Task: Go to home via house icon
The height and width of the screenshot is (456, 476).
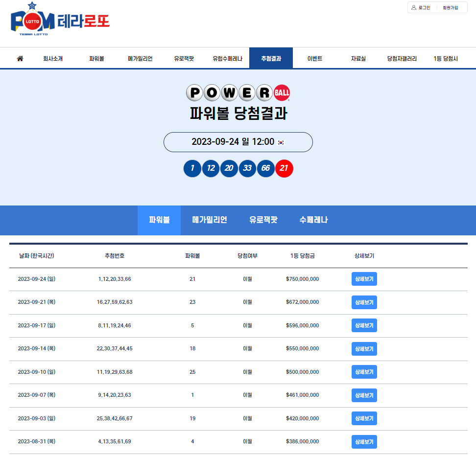Action: 20,58
